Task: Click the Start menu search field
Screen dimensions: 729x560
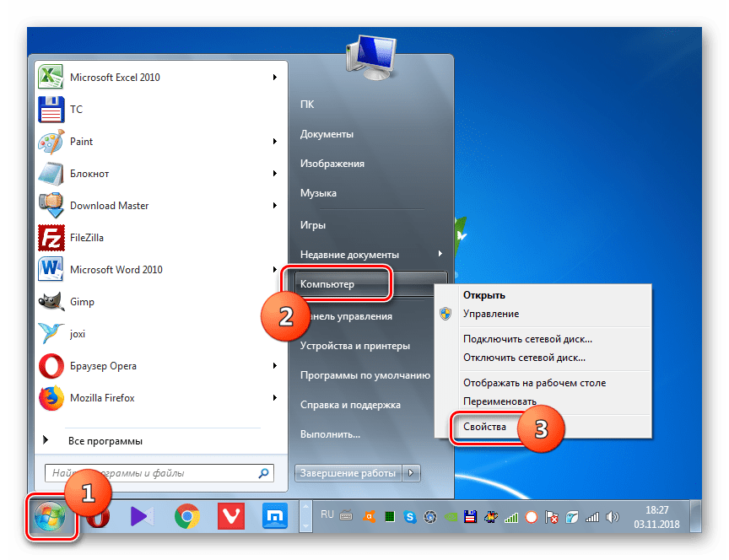Action: coord(159,473)
